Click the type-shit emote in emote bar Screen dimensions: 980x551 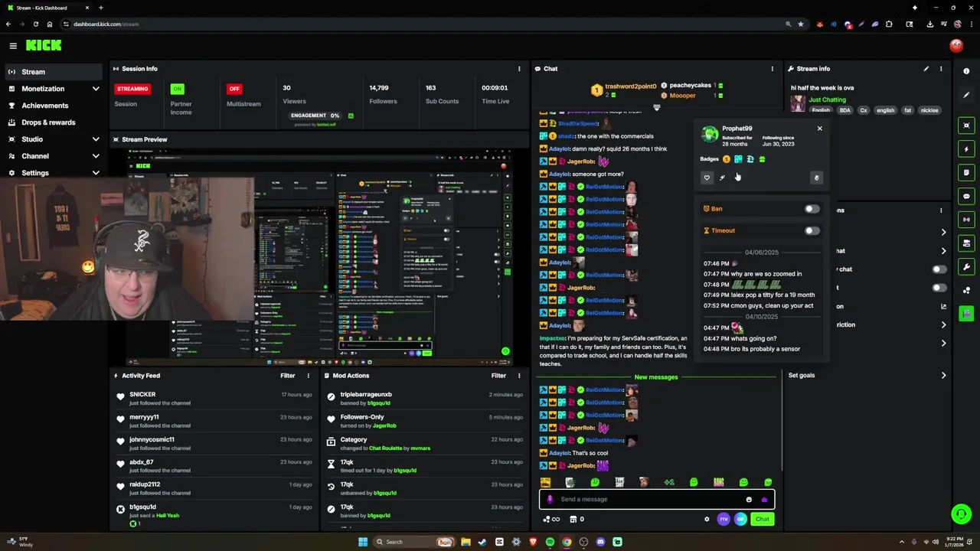(619, 482)
